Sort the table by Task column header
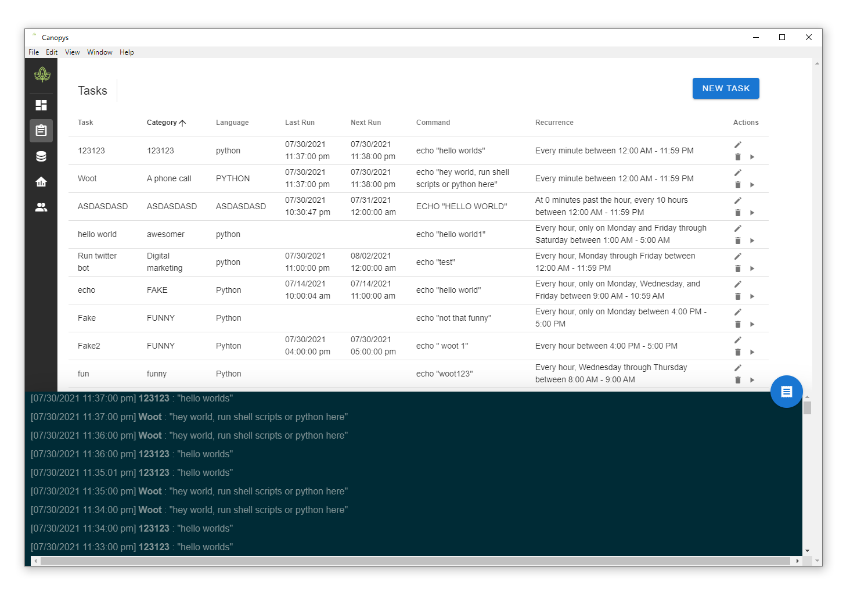 pos(85,123)
